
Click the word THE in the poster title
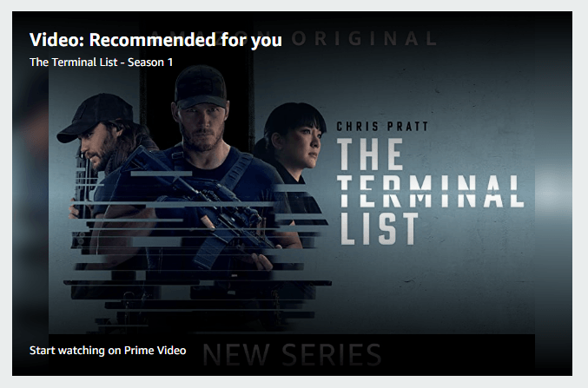point(370,154)
